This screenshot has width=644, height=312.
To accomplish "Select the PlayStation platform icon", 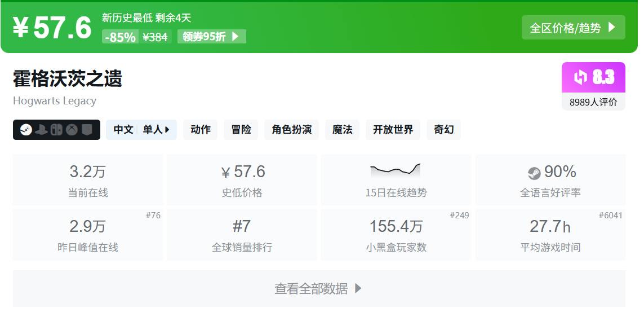I will coord(41,130).
